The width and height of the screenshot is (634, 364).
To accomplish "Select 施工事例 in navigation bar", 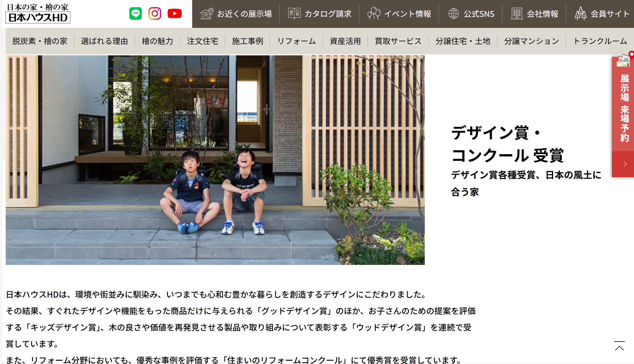I will point(248,41).
